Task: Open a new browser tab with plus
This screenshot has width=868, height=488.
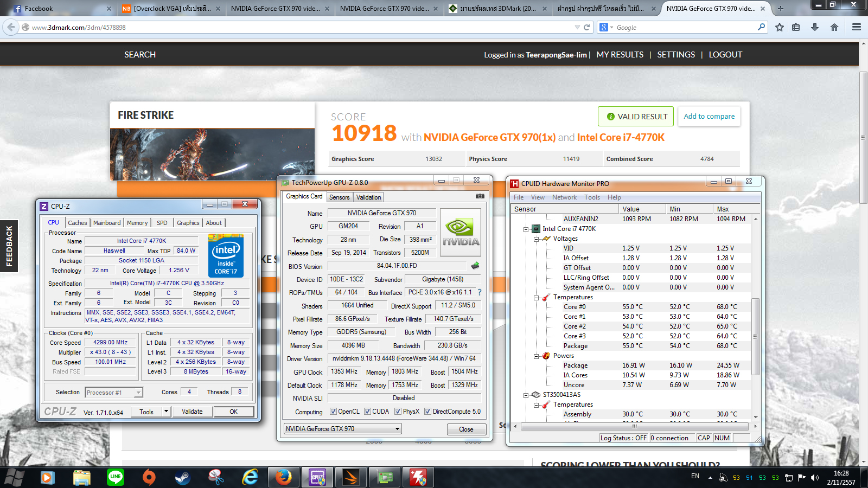Action: click(780, 9)
